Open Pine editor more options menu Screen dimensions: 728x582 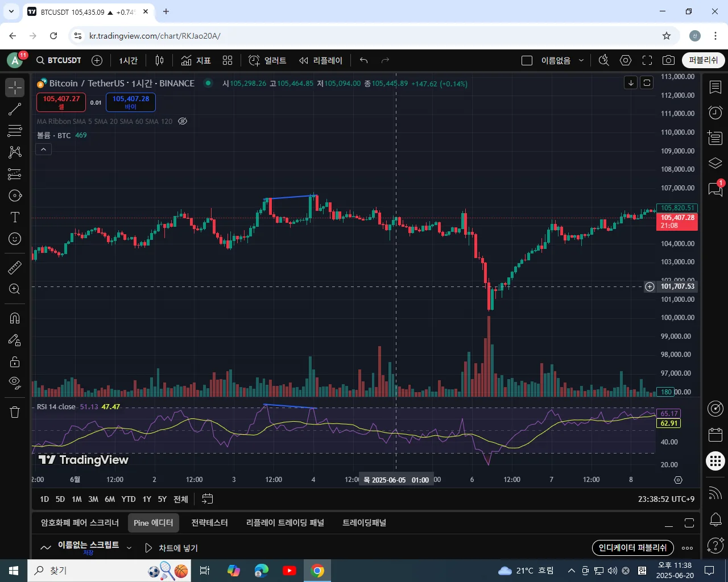point(687,548)
